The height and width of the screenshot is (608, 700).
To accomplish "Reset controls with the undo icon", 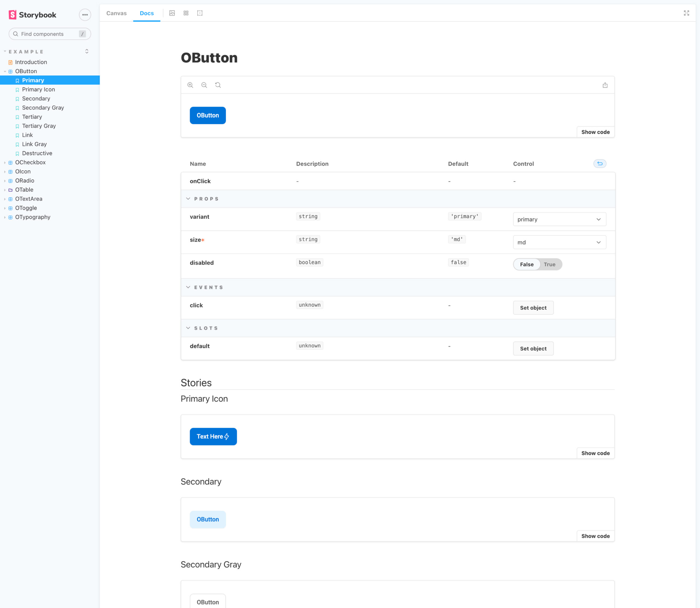I will [x=600, y=164].
